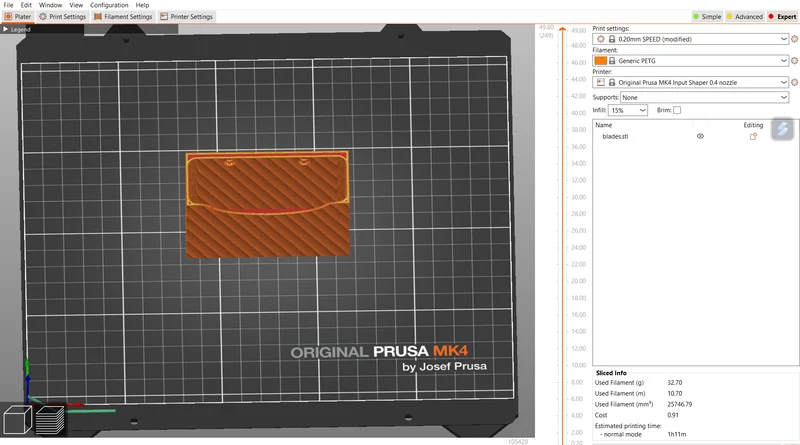The height and width of the screenshot is (445, 800).
Task: Click the lock icon beside print settings
Action: [612, 39]
